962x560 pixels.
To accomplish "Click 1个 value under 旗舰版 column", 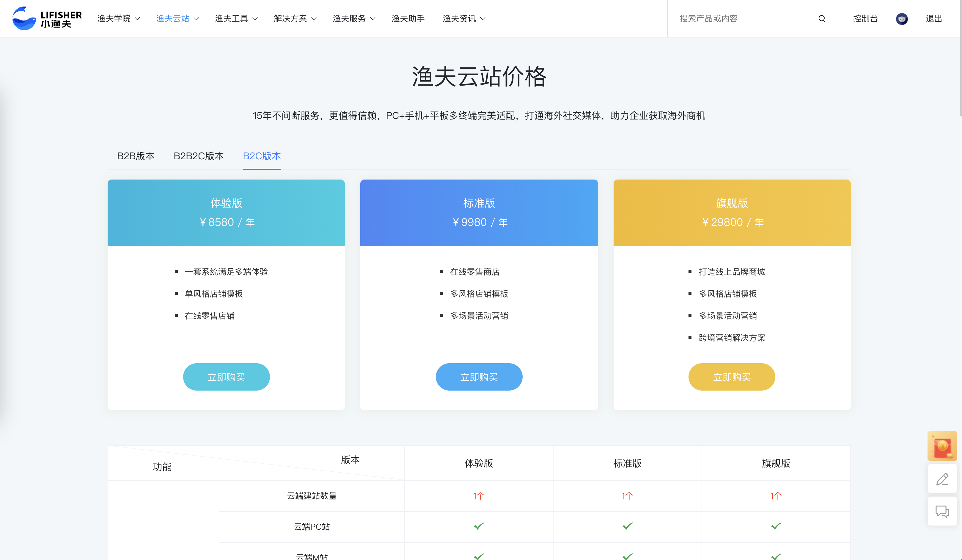I will 776,495.
